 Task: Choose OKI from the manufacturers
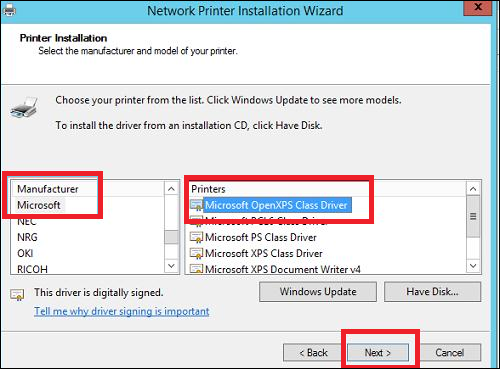click(25, 253)
